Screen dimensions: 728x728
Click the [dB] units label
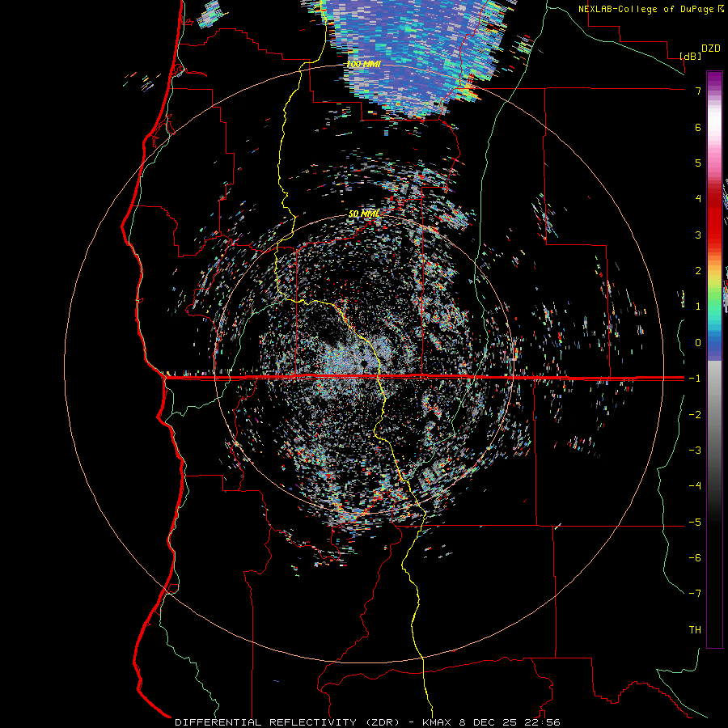[x=690, y=56]
